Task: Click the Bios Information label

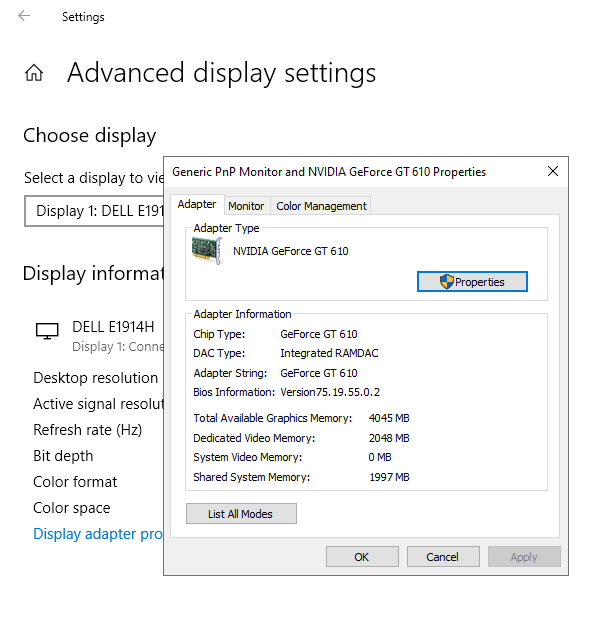Action: (x=234, y=392)
